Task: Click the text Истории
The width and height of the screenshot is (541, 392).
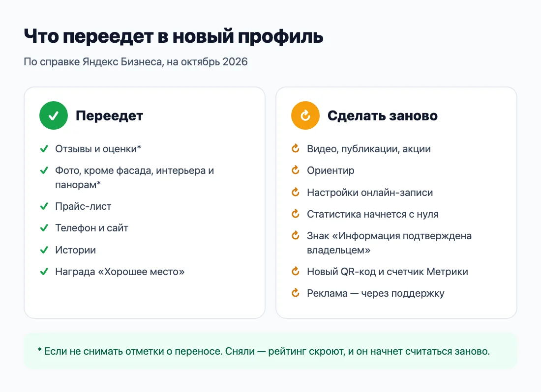Action: tap(76, 250)
